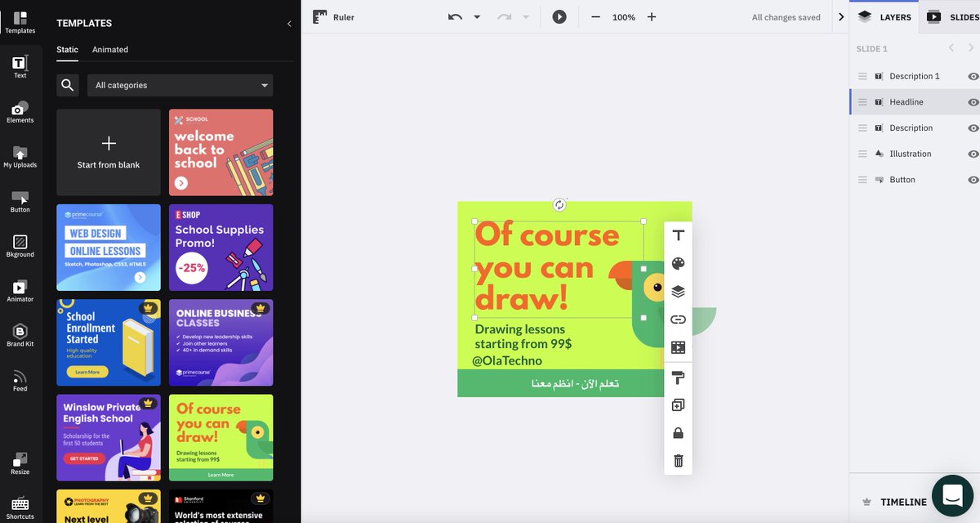
Task: Hide the Button layer
Action: tap(973, 180)
